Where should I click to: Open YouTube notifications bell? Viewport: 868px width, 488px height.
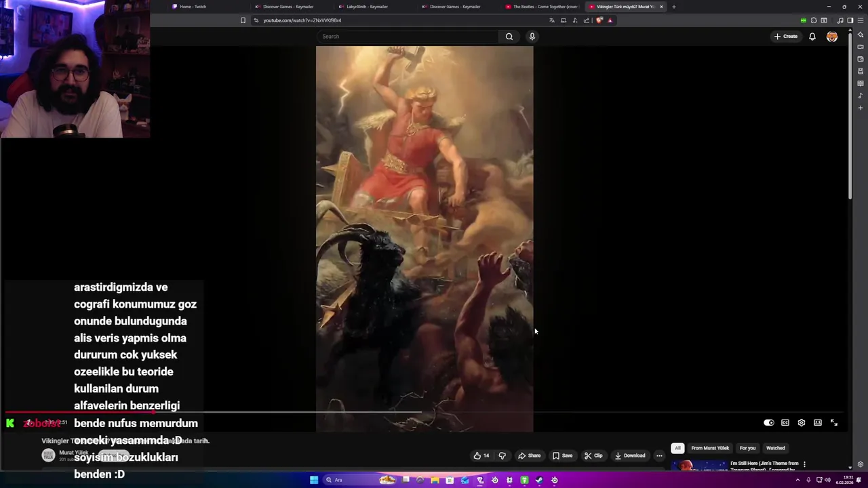pyautogui.click(x=812, y=37)
